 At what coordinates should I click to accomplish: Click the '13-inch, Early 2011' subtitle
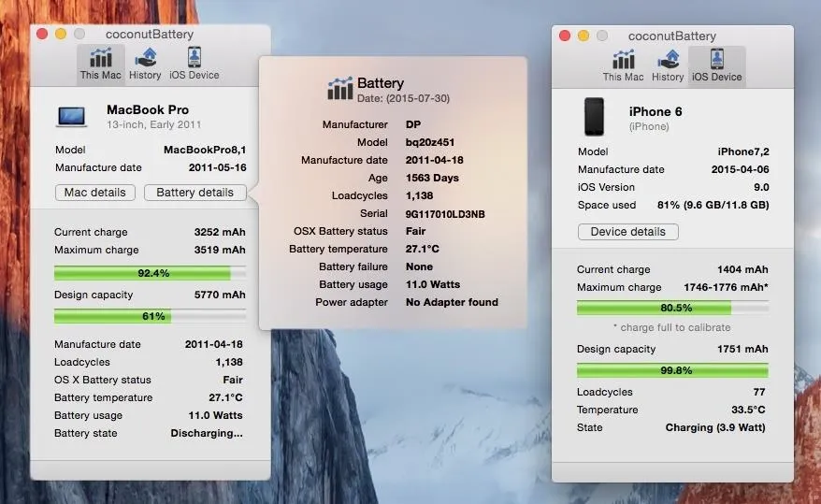pos(153,124)
